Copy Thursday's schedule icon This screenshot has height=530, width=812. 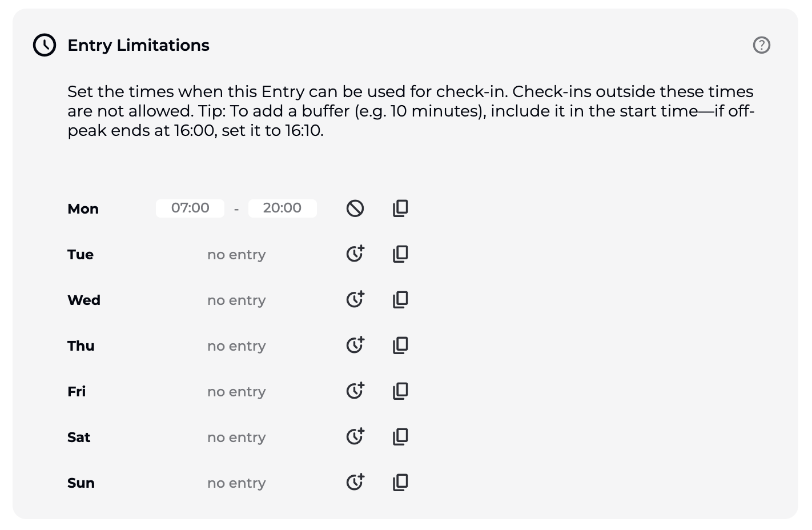(x=400, y=346)
